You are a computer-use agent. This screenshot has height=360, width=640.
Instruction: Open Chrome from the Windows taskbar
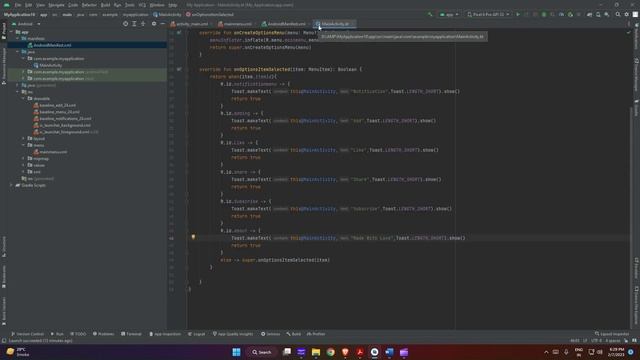click(331, 352)
